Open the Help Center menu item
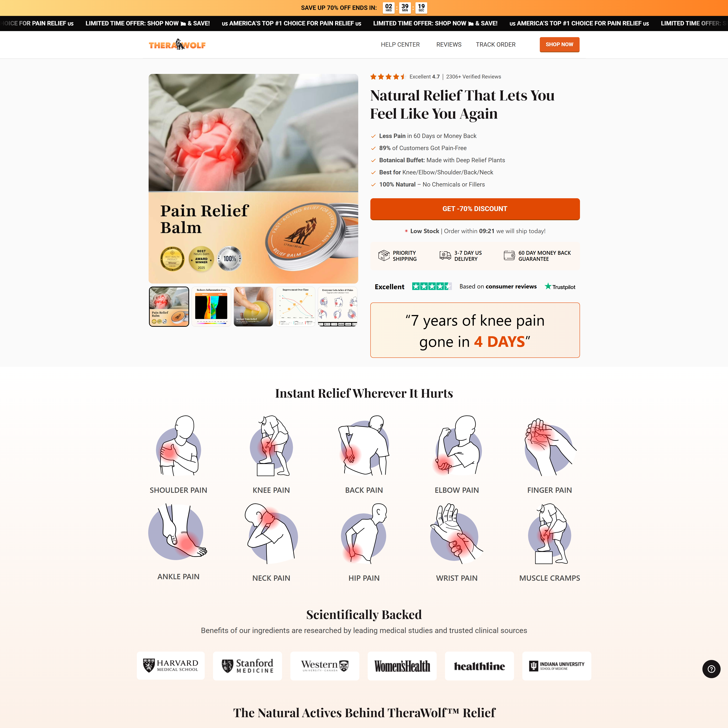The height and width of the screenshot is (728, 728). (400, 45)
